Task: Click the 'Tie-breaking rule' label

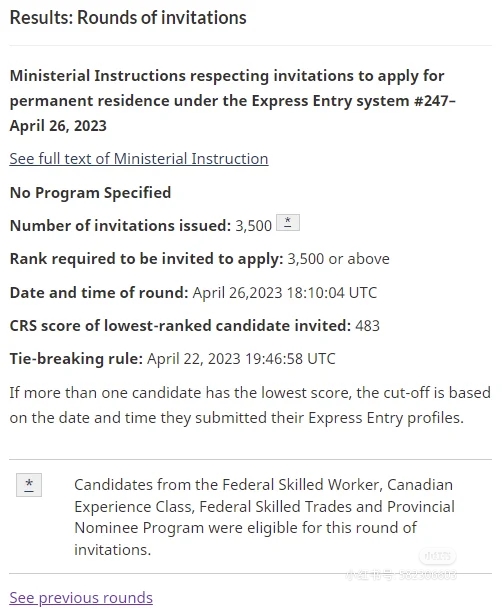Action: coord(76,359)
